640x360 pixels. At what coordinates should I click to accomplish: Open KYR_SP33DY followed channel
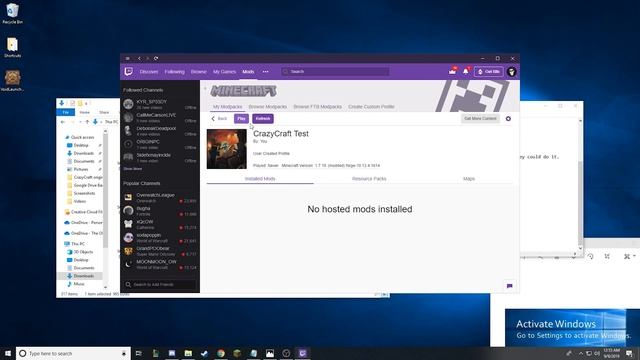[x=160, y=104]
